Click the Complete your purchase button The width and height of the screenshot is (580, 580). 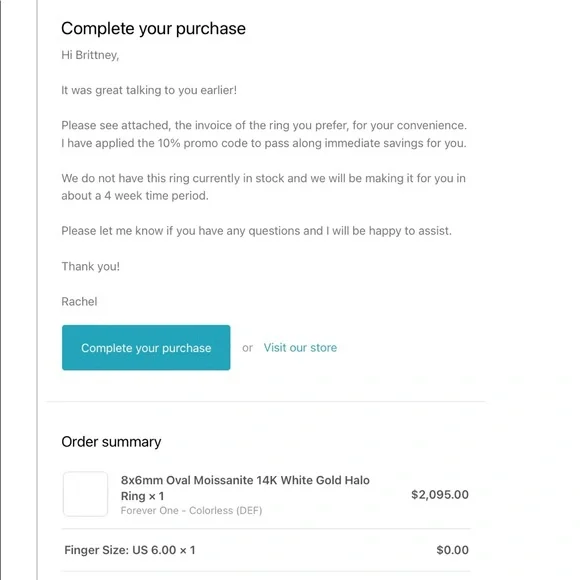point(146,347)
